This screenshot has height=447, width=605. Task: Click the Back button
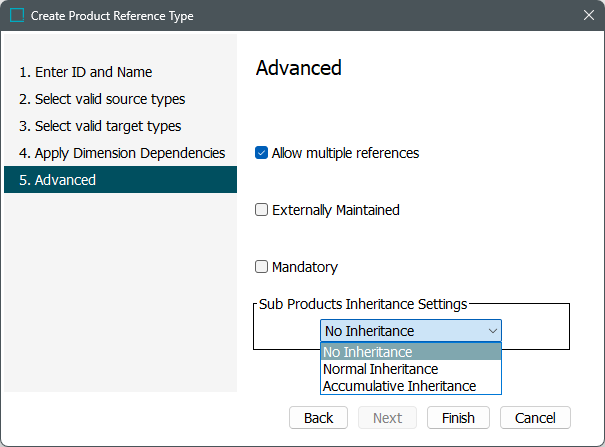(318, 418)
